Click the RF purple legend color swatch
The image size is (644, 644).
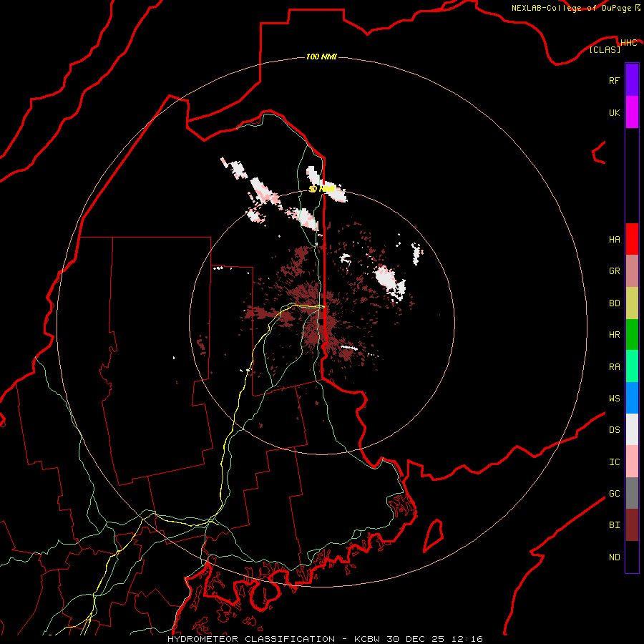tap(632, 80)
